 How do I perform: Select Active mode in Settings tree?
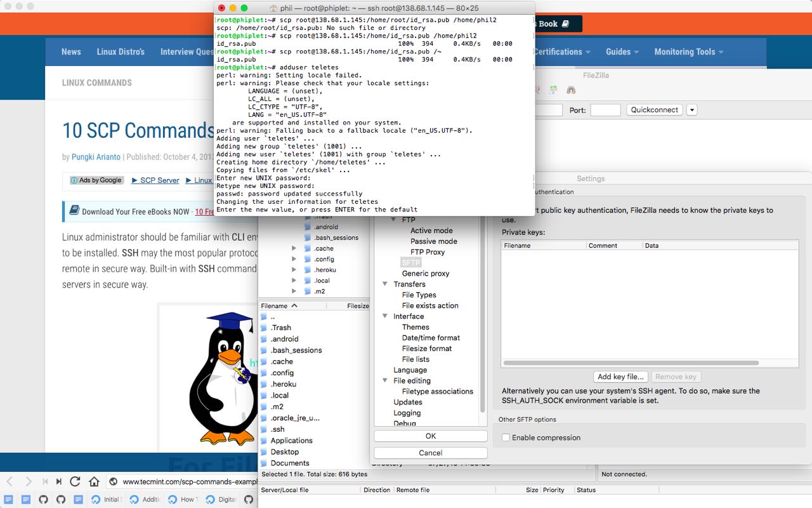point(431,231)
